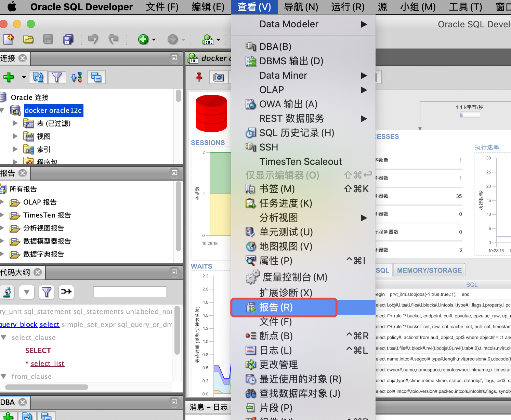
Task: Open the dropdown arrow beside the green plus
Action: [x=23, y=77]
